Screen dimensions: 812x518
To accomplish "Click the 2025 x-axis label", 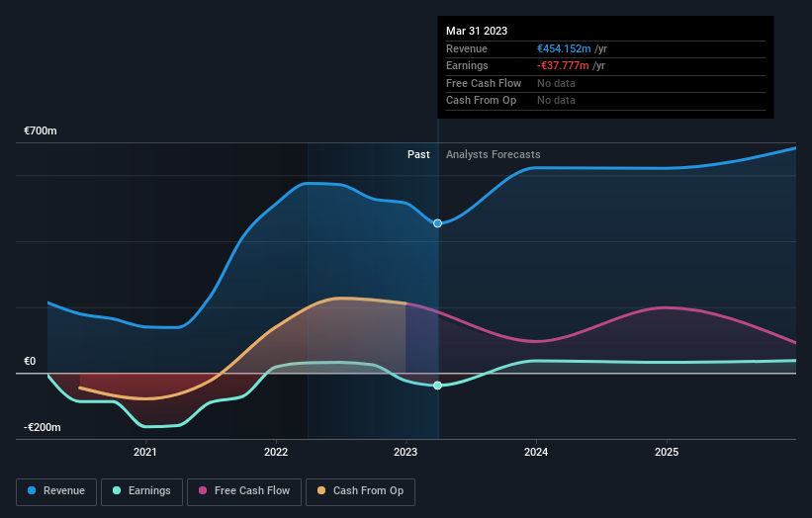I will tap(667, 453).
